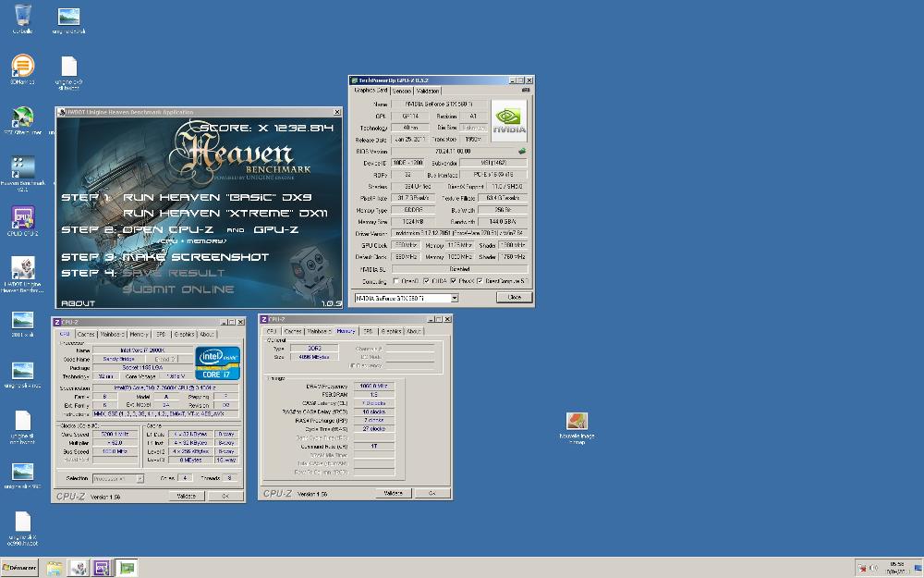
Task: Toggle the DirectCompute 5.0 checkbox in GPU-Z
Action: click(480, 281)
